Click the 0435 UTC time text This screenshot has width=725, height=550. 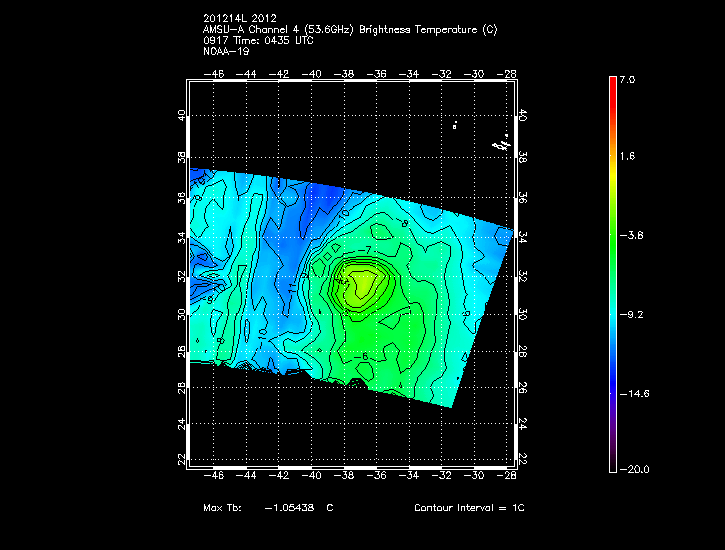click(x=290, y=41)
